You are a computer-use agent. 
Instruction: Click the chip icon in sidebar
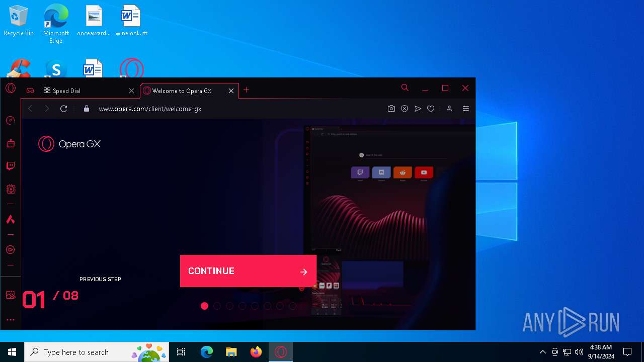click(x=11, y=189)
